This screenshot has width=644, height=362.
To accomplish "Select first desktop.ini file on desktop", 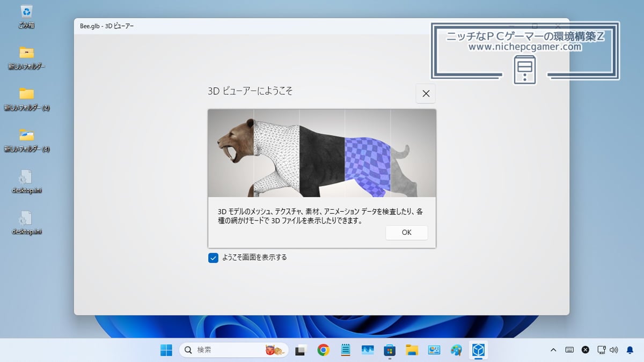I will coord(27,183).
